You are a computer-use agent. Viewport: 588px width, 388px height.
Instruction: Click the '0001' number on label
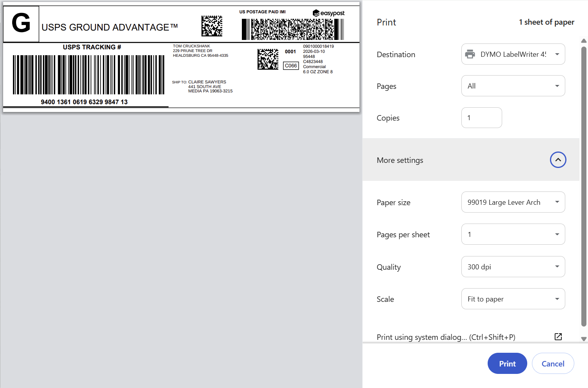tap(290, 52)
